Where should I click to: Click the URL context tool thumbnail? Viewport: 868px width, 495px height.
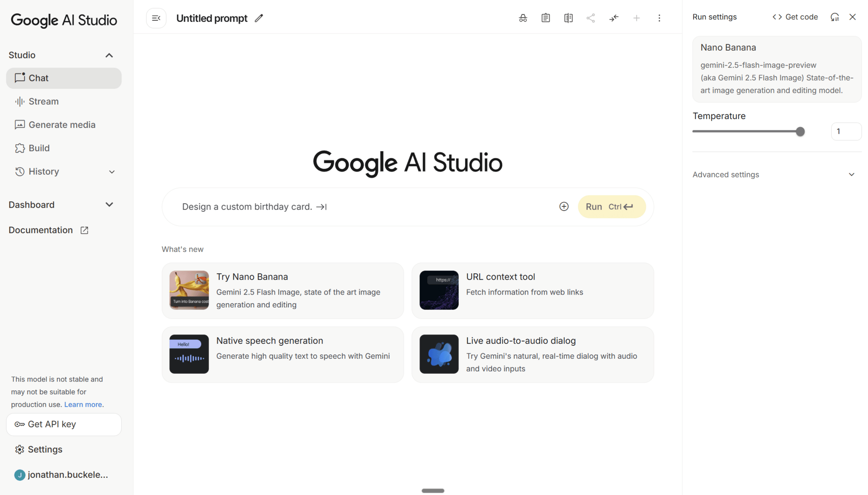tap(439, 290)
